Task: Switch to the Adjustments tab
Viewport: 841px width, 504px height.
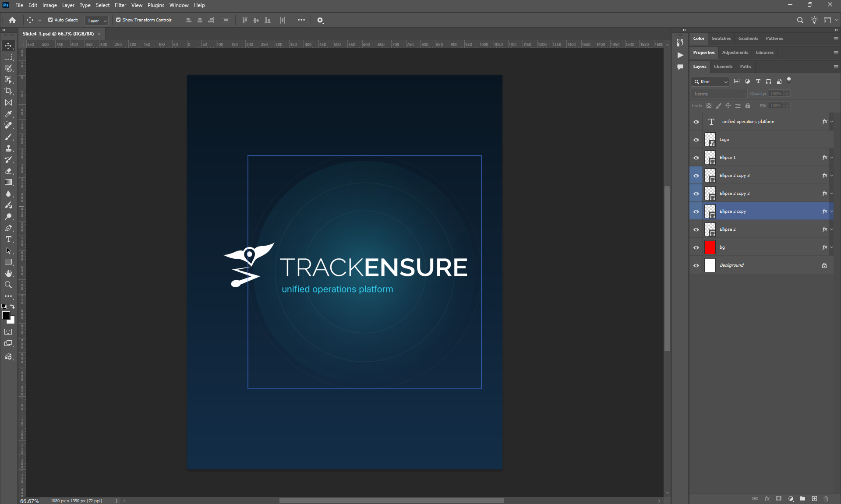Action: tap(735, 53)
